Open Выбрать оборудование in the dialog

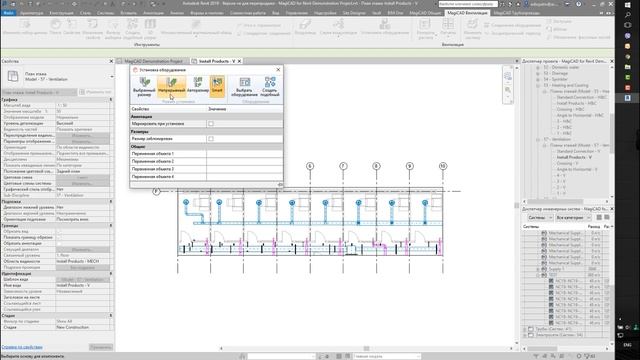(x=244, y=87)
